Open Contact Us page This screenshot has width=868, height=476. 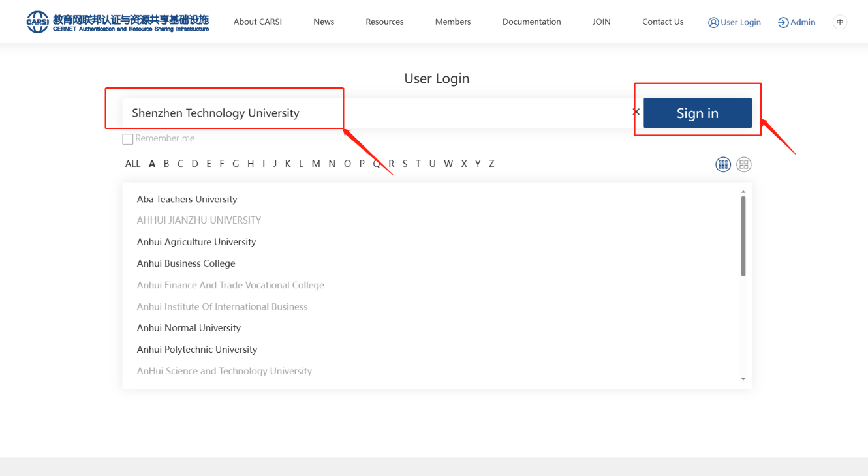click(x=663, y=22)
